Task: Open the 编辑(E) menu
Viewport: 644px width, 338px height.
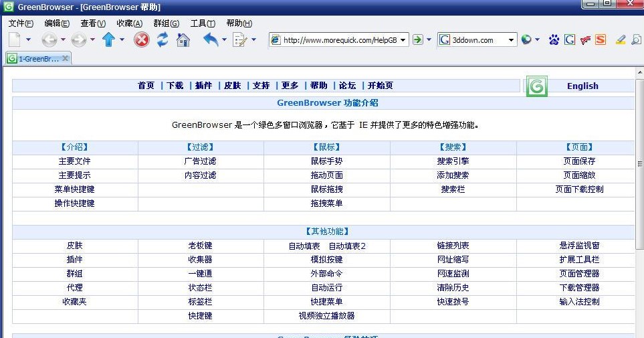Action: tap(57, 23)
